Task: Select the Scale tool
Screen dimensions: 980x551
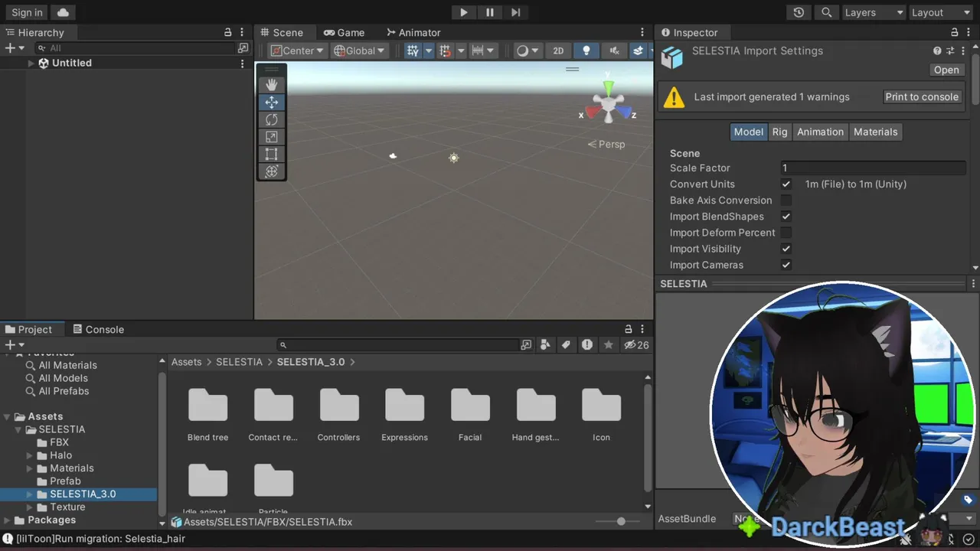Action: pyautogui.click(x=271, y=137)
